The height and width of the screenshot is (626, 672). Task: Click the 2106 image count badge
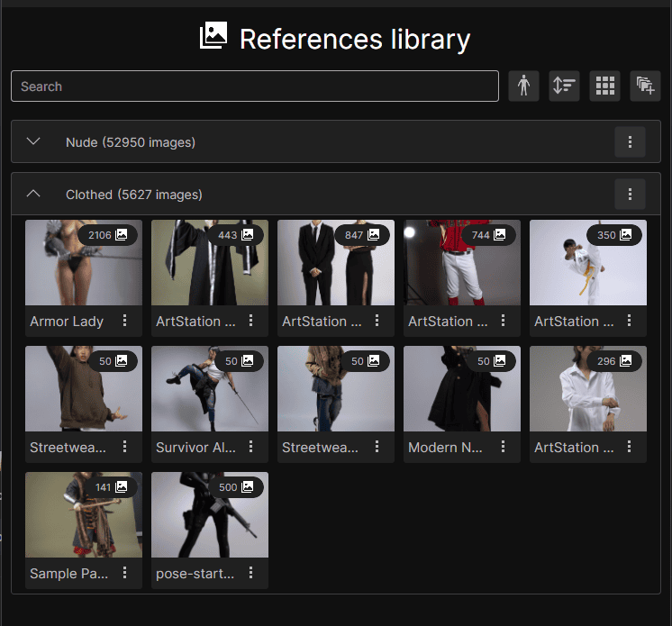click(108, 235)
